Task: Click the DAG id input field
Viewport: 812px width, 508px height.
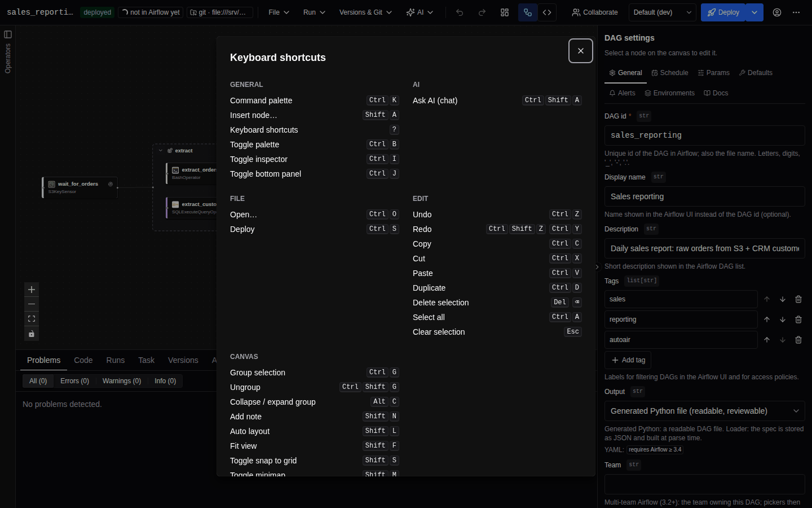Action: [x=704, y=135]
